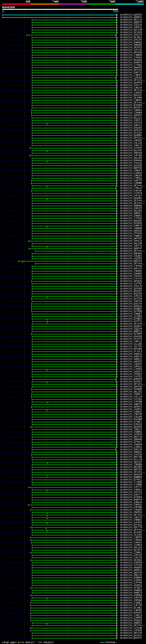Open hit UniRef100_A8HMX2
This screenshot has height=644, width=146.
(131, 17)
